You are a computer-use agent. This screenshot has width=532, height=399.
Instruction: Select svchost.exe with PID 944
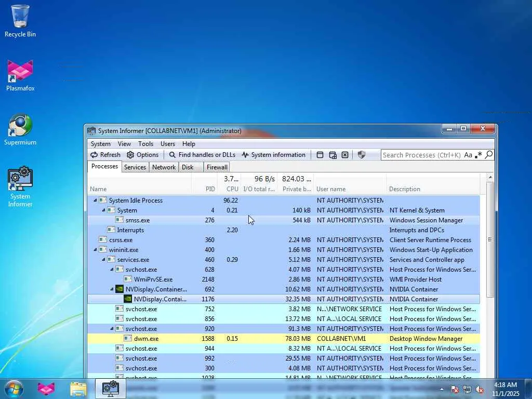pos(284,349)
